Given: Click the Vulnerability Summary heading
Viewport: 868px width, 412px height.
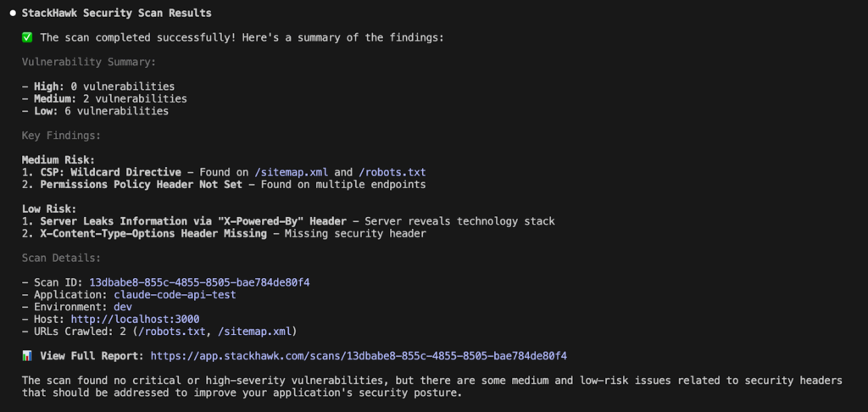Looking at the screenshot, I should [x=89, y=62].
